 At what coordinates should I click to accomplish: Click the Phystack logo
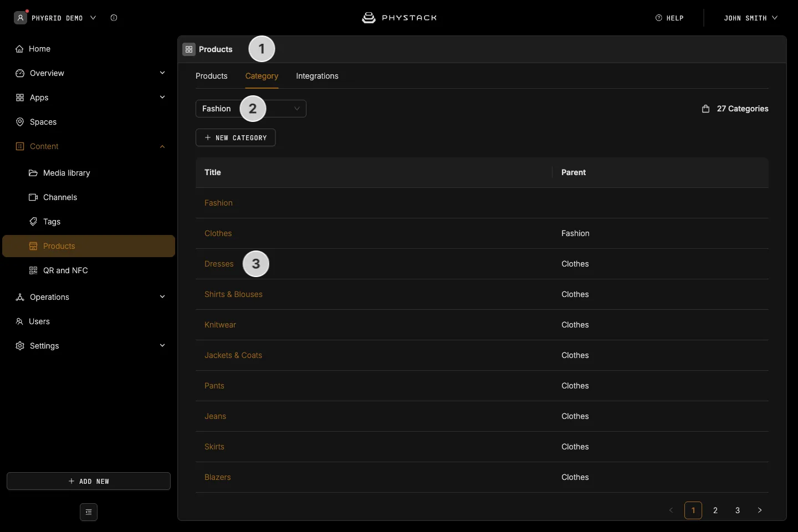pos(399,18)
